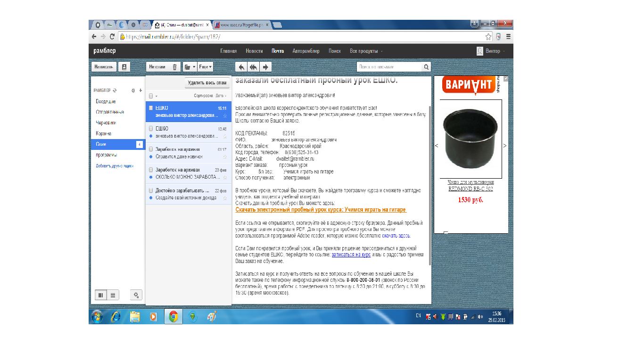Open folder settings gear in sidebar header
644x362 pixels.
point(133,90)
